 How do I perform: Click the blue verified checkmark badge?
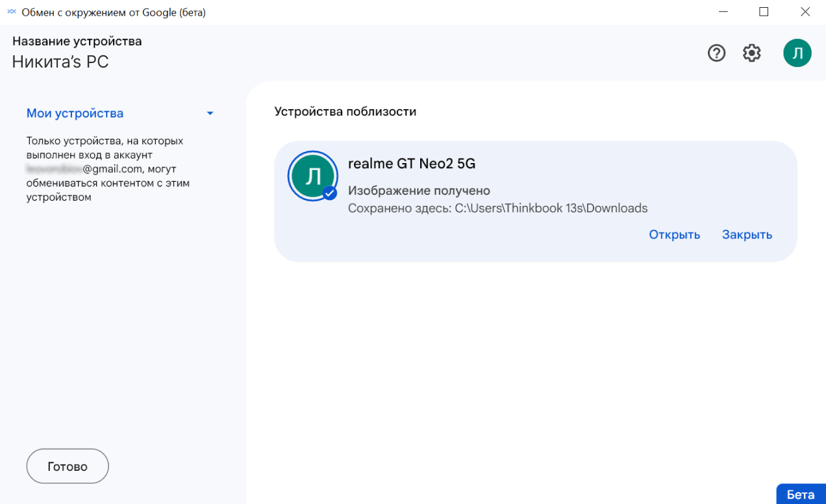pos(330,193)
